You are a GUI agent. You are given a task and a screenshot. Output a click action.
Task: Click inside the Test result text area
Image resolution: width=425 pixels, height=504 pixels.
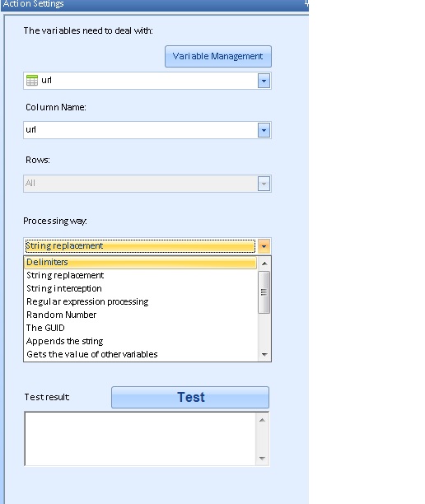click(x=140, y=438)
